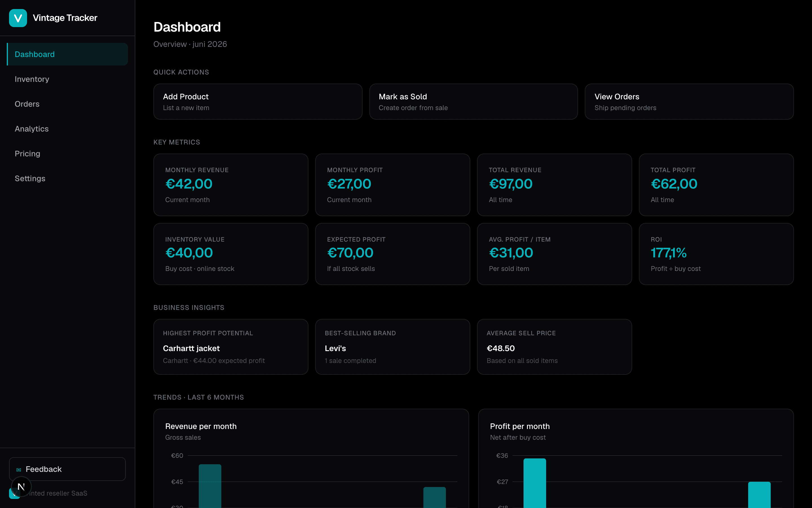
Task: Select the Avg. Profit / Item card
Action: click(x=554, y=254)
